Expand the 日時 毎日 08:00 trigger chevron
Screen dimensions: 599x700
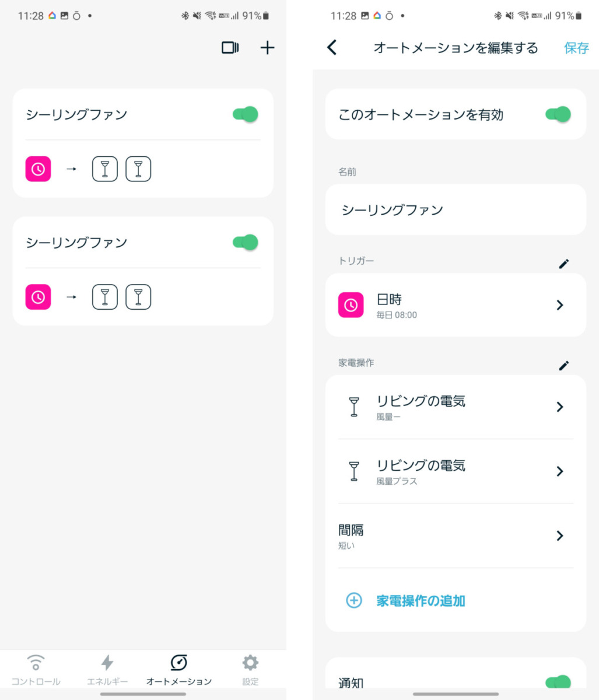(x=560, y=305)
